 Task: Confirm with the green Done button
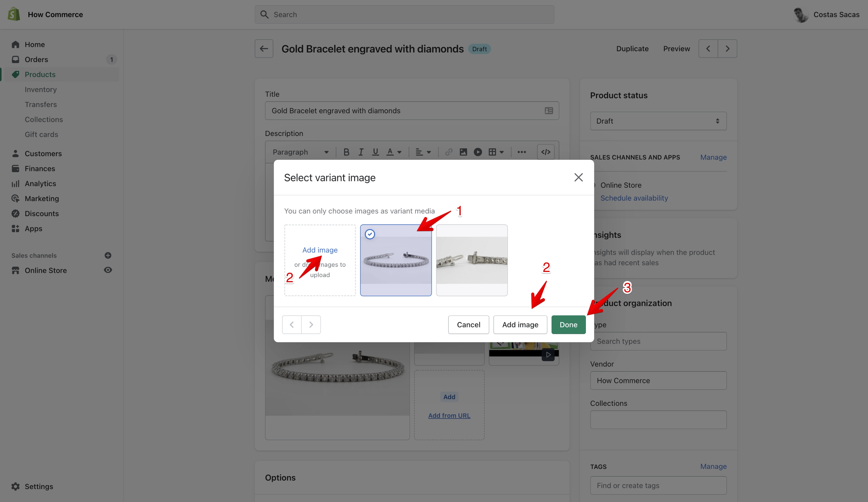coord(568,324)
